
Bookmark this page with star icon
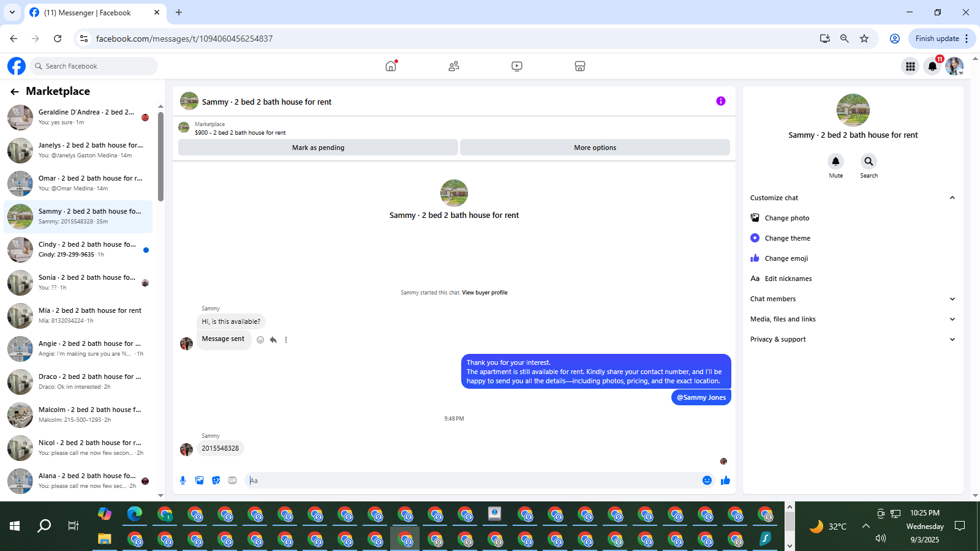point(864,39)
